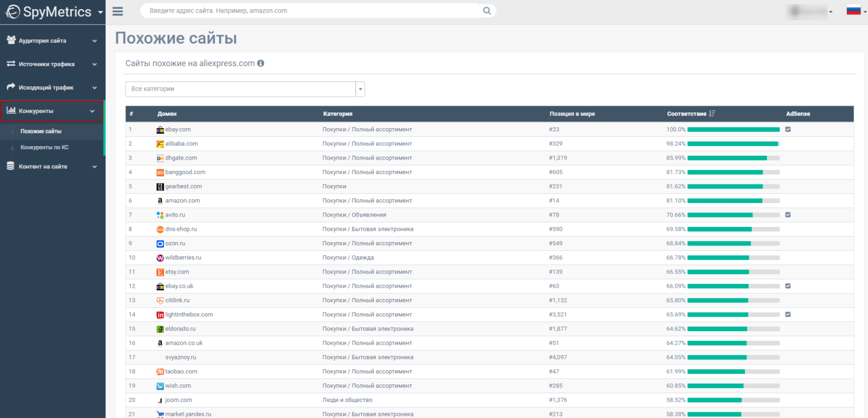Toggle AdSense checkbox for ebay.co.uk row

tap(788, 286)
